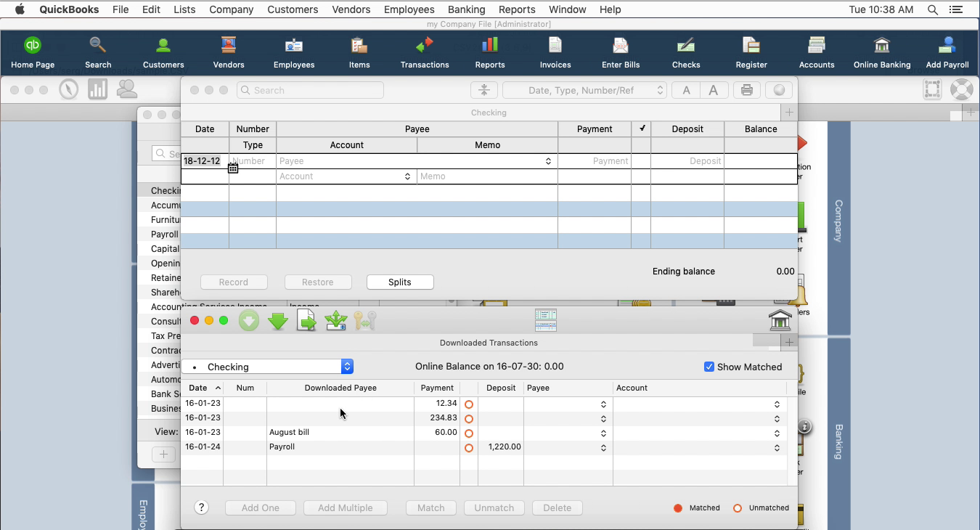This screenshot has height=530, width=980.
Task: Open the Reports menu in menu bar
Action: pos(517,9)
